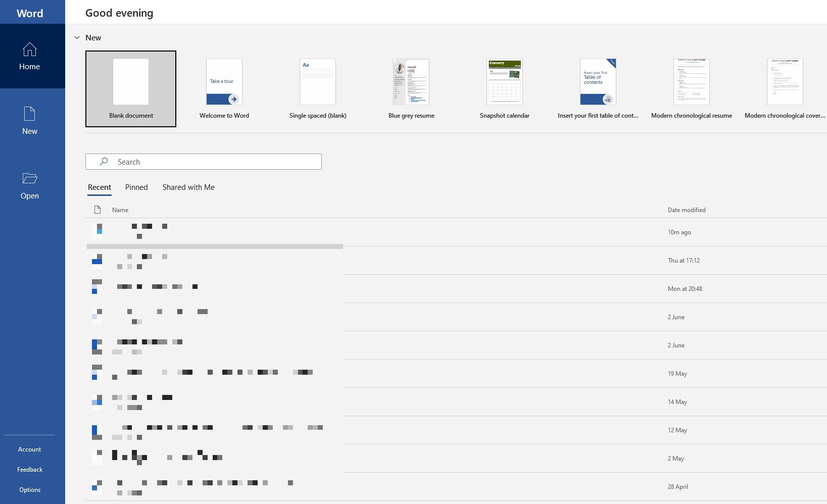The height and width of the screenshot is (504, 827).
Task: Send Feedback
Action: [29, 469]
